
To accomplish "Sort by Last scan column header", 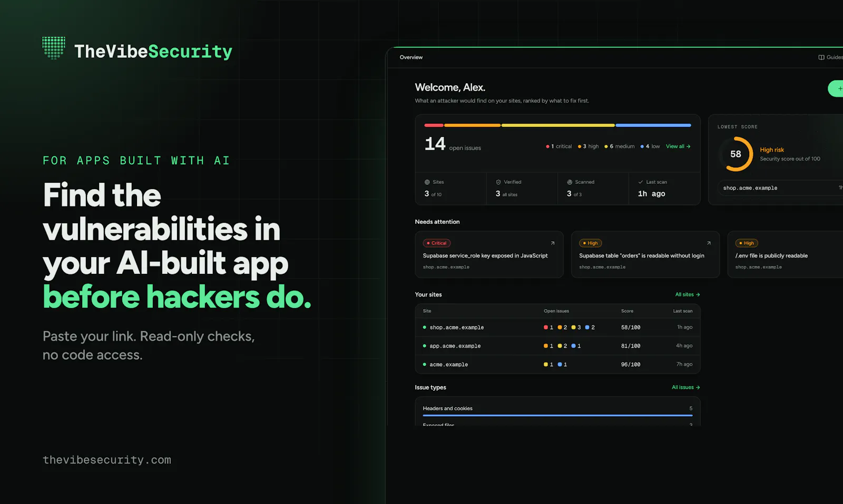I will coord(683,311).
